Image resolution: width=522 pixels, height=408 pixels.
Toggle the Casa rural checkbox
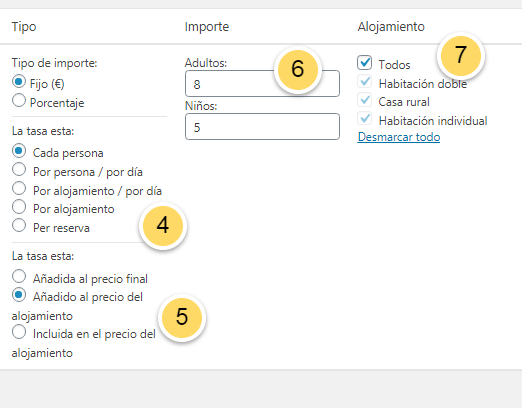[365, 100]
